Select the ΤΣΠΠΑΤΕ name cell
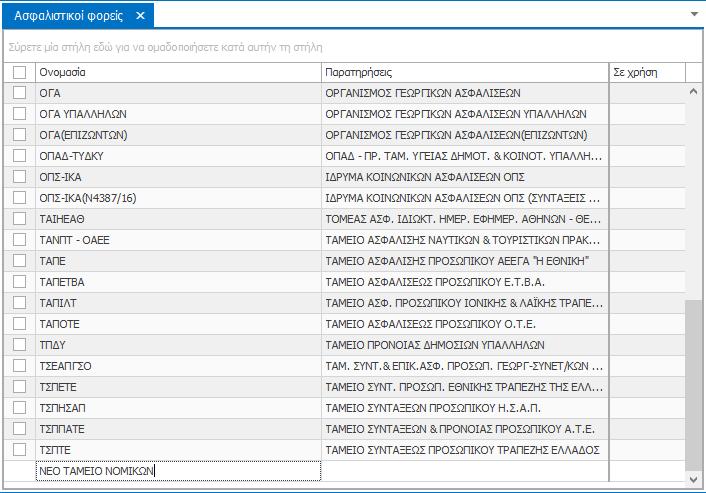 [x=178, y=429]
